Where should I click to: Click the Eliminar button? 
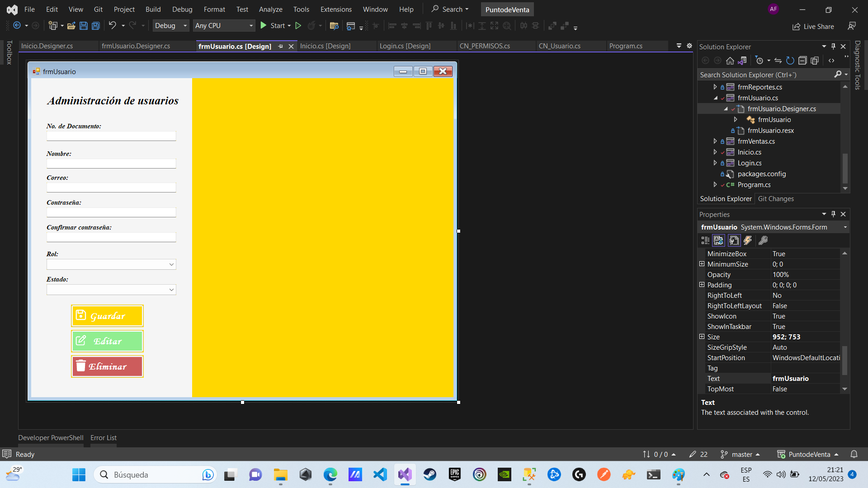click(x=107, y=365)
